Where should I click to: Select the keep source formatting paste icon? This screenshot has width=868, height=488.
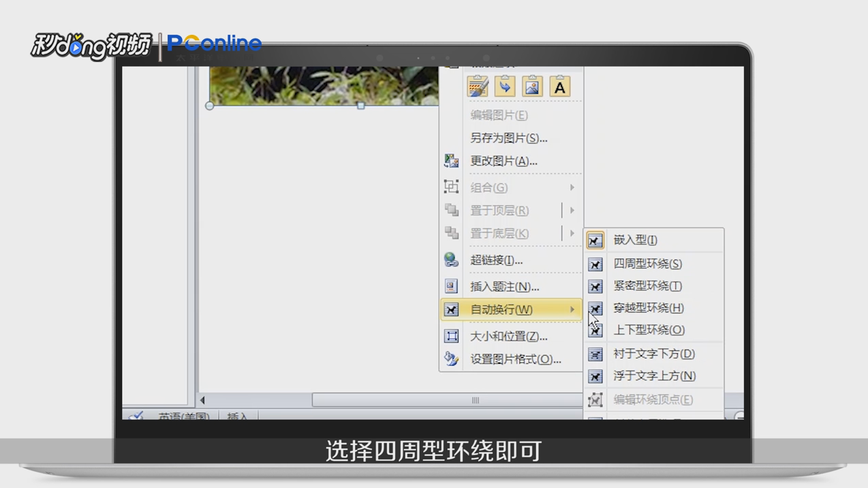pos(478,87)
